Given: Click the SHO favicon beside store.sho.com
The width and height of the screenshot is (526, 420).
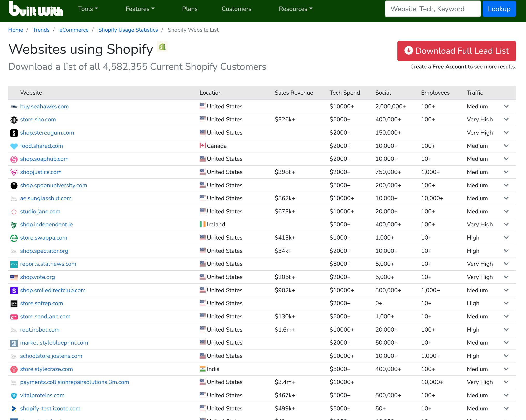Looking at the screenshot, I should 14,120.
